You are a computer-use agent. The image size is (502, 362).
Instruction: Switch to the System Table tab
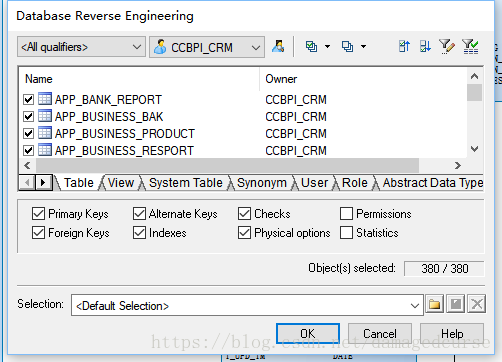[186, 183]
